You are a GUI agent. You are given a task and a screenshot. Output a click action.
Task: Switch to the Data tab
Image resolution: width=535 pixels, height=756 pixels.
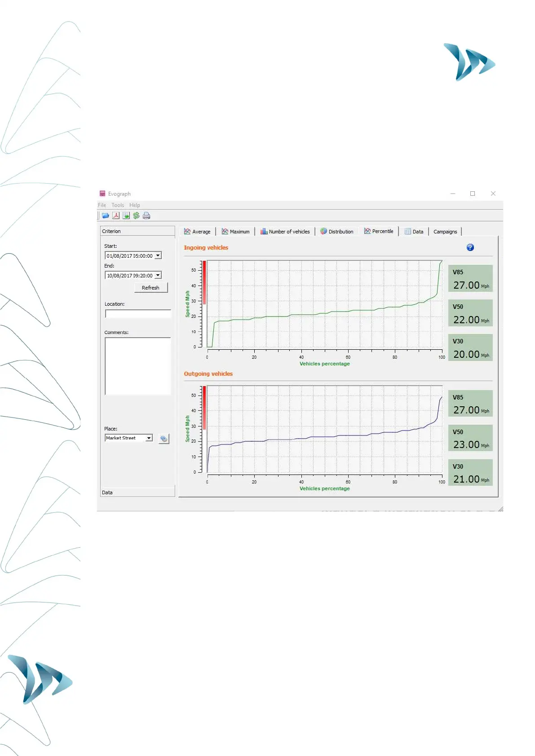[x=414, y=232]
